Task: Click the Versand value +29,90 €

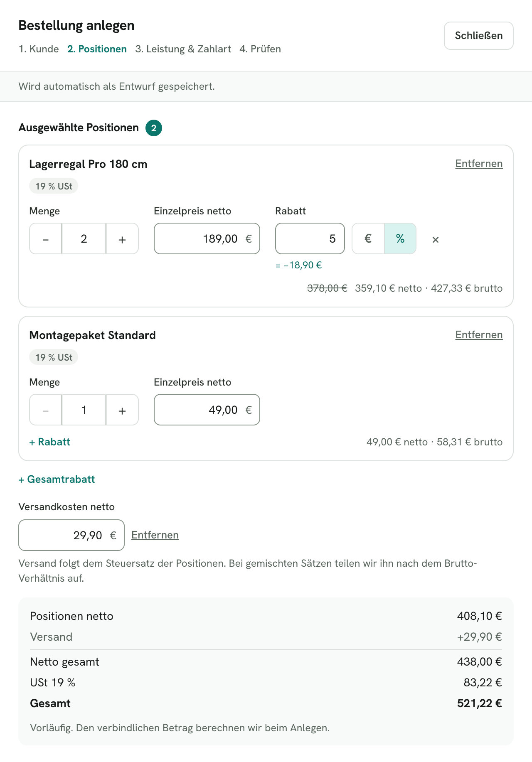Action: coord(480,637)
